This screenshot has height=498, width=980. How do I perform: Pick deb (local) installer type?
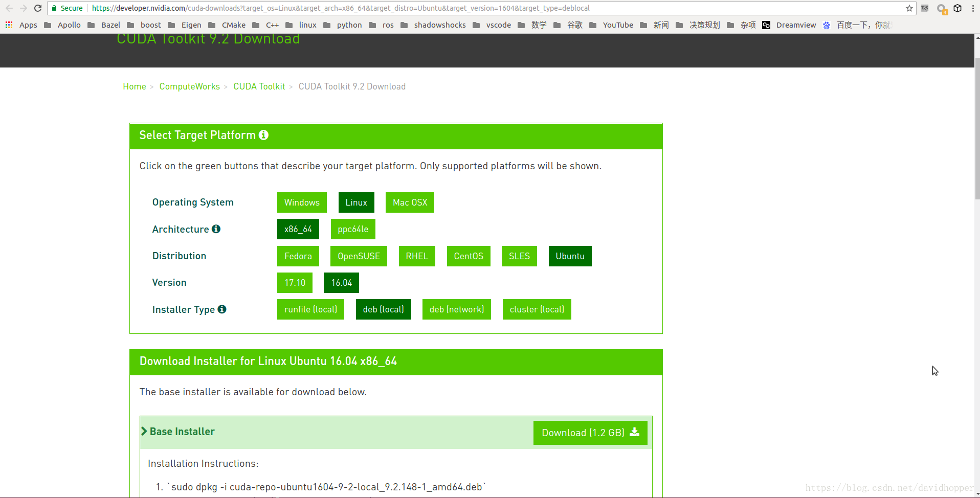pyautogui.click(x=384, y=309)
